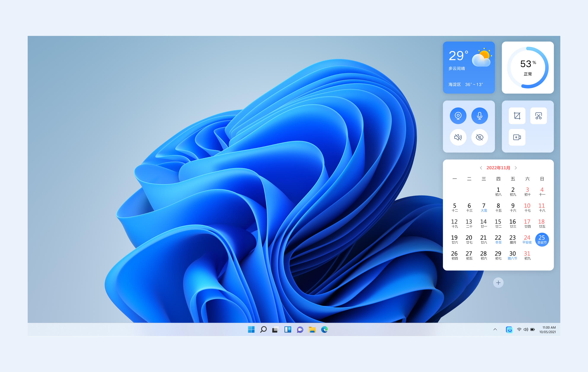Open File Explorer in the taskbar
Viewport: 588px width, 372px height.
(x=312, y=329)
